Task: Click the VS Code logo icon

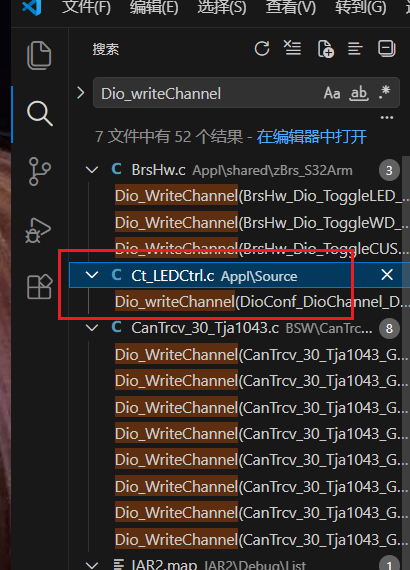Action: click(x=32, y=7)
